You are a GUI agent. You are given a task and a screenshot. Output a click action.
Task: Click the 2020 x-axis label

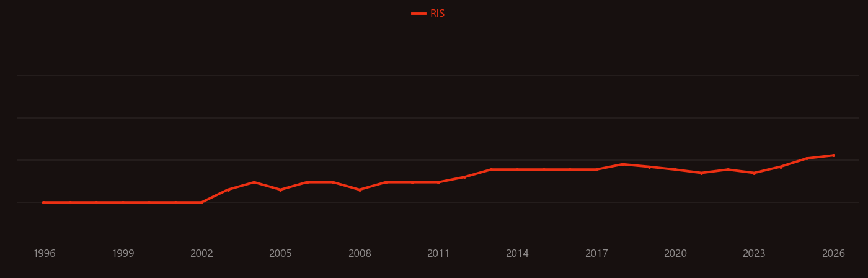[675, 254]
